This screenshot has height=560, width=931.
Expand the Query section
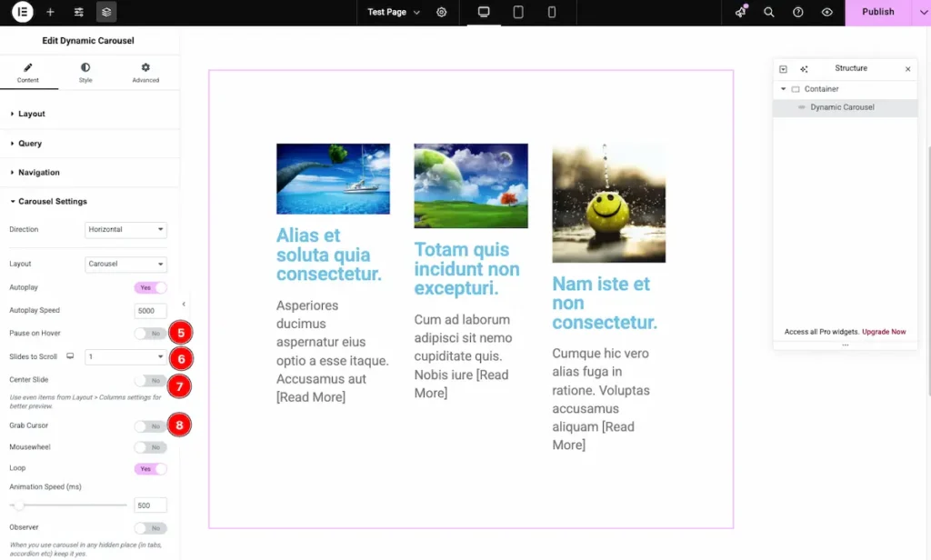tap(30, 144)
